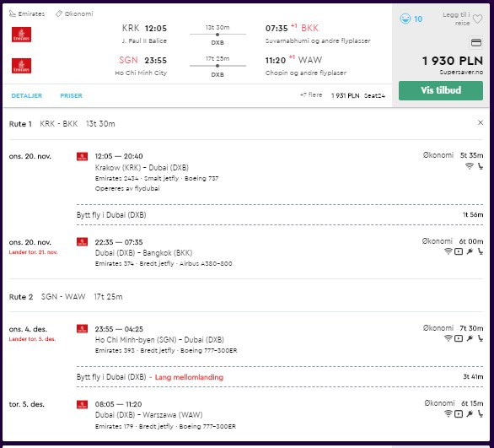Open the PRISER tab
The height and width of the screenshot is (448, 494).
tap(71, 95)
